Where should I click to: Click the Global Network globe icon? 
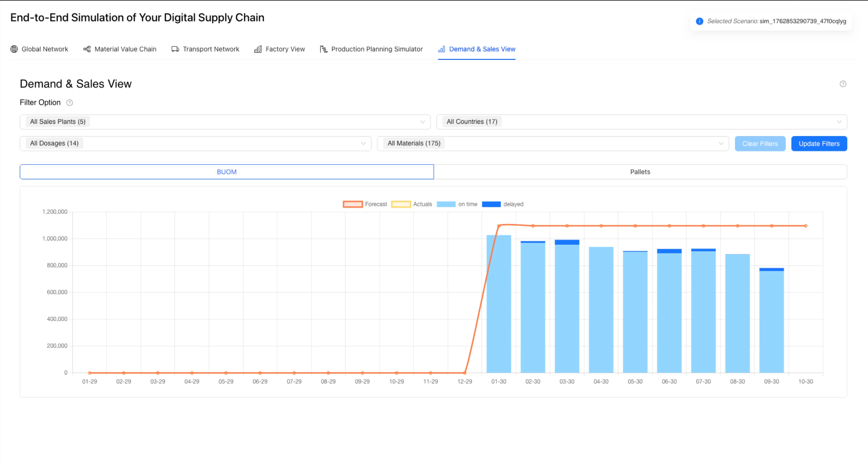[x=14, y=49]
